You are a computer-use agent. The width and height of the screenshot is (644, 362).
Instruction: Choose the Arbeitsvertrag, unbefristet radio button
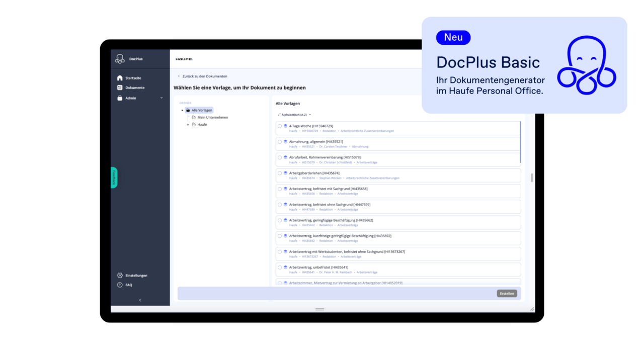click(280, 267)
